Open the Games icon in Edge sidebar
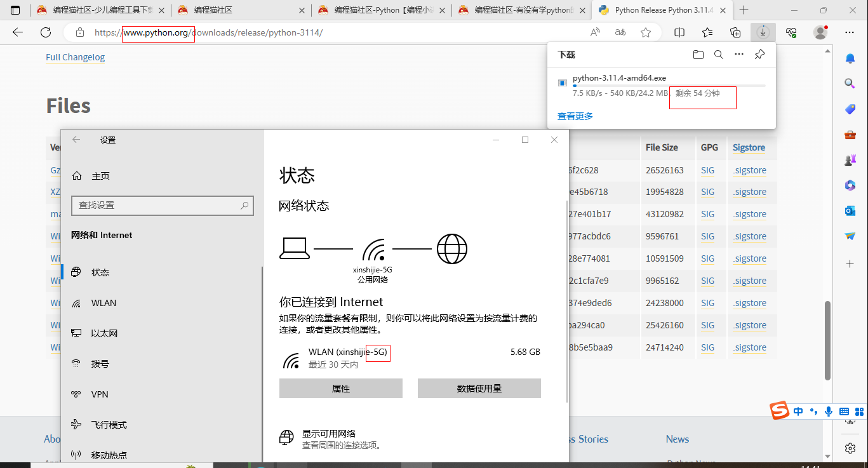868x468 pixels. coord(850,160)
